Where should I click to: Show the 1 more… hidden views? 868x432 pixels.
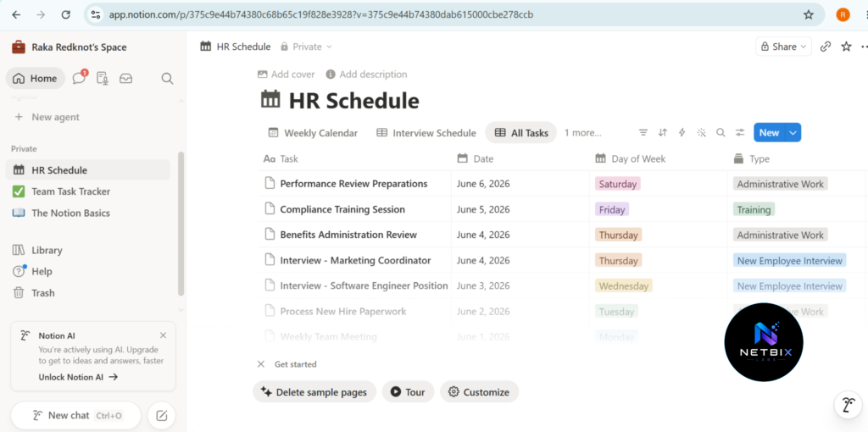tap(583, 133)
